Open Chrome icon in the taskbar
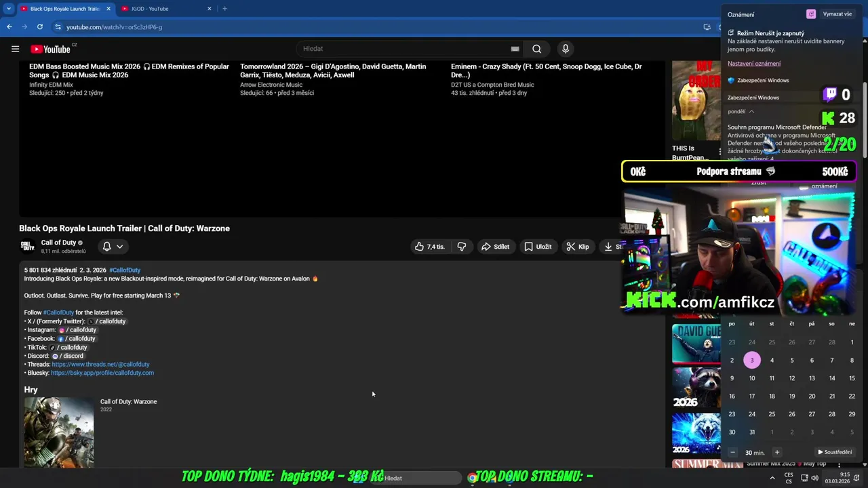 [x=472, y=478]
